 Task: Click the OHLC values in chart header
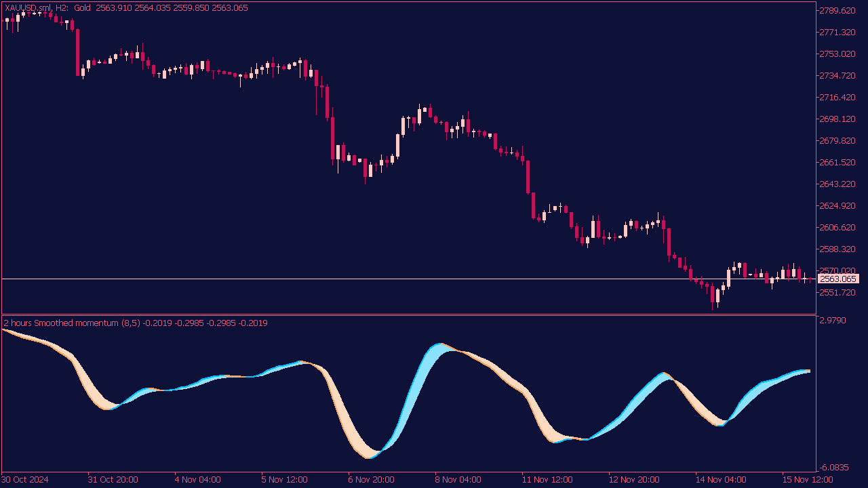point(172,8)
